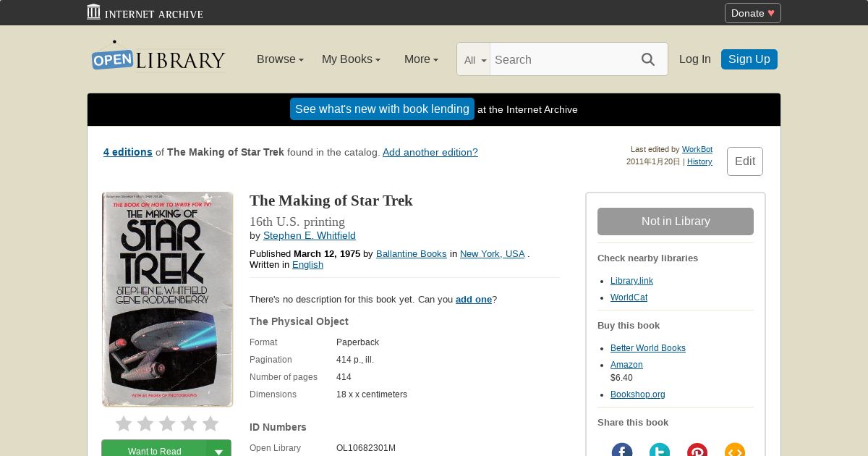
Task: Rate the book five stars
Action: pyautogui.click(x=210, y=423)
